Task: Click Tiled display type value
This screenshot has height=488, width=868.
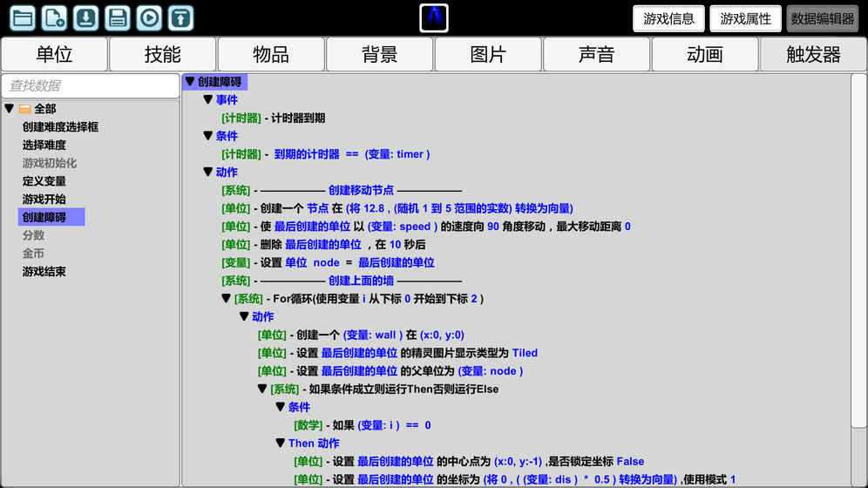Action: pos(525,353)
